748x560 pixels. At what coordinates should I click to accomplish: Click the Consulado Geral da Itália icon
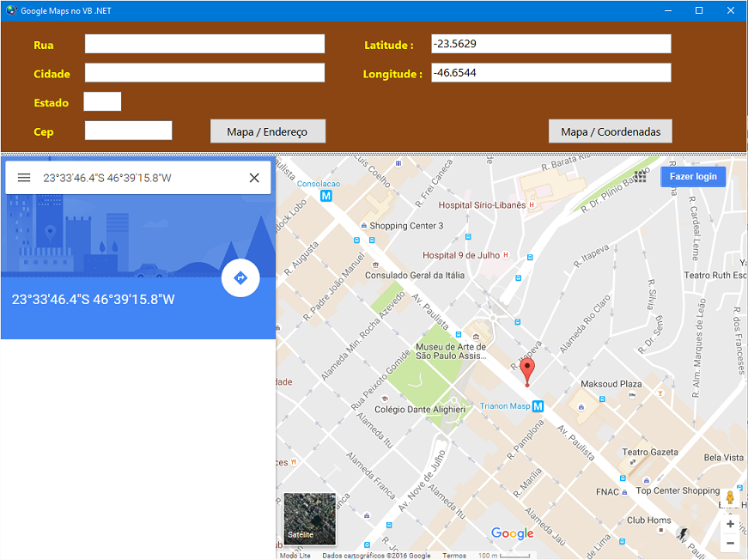click(x=375, y=265)
